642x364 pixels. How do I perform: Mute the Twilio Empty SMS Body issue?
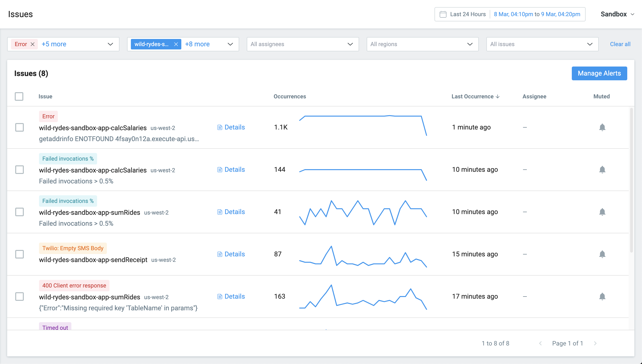pos(602,254)
